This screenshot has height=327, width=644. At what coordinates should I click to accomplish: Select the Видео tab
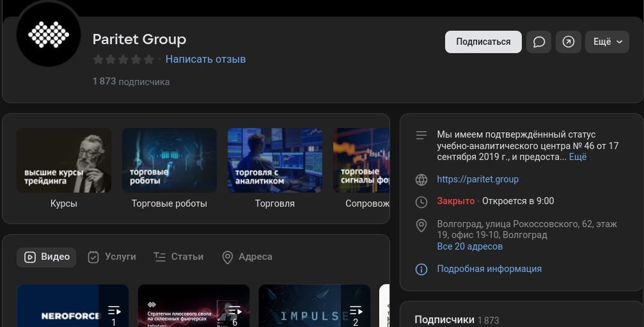(47, 257)
